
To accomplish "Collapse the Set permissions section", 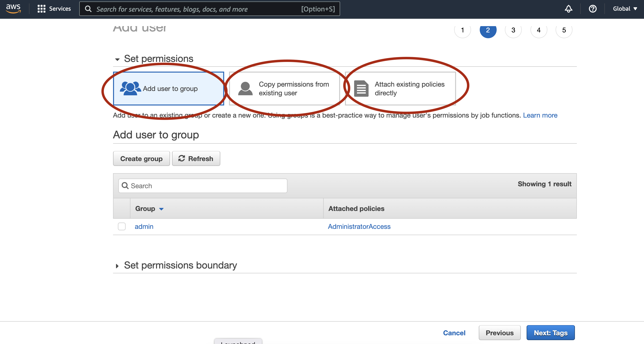I will click(x=118, y=59).
